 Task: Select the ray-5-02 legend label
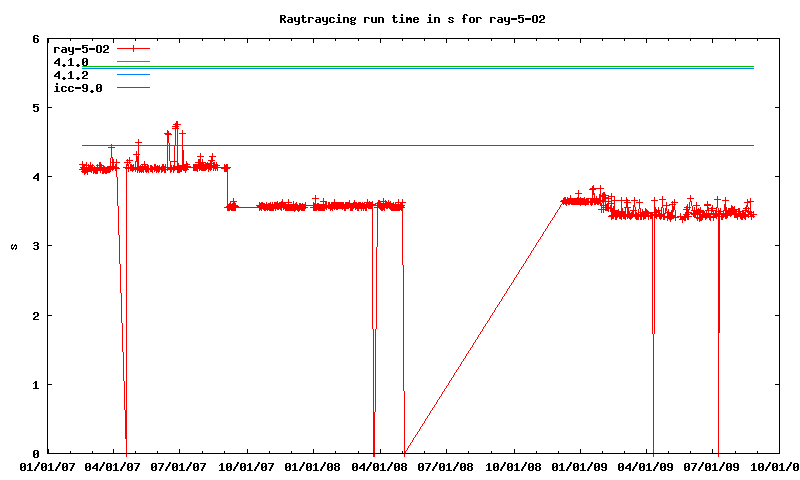click(81, 49)
